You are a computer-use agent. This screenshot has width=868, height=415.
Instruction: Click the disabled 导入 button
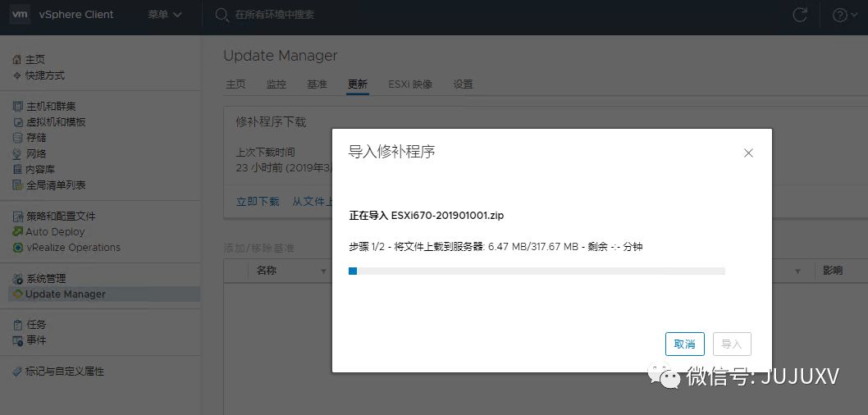pos(732,344)
